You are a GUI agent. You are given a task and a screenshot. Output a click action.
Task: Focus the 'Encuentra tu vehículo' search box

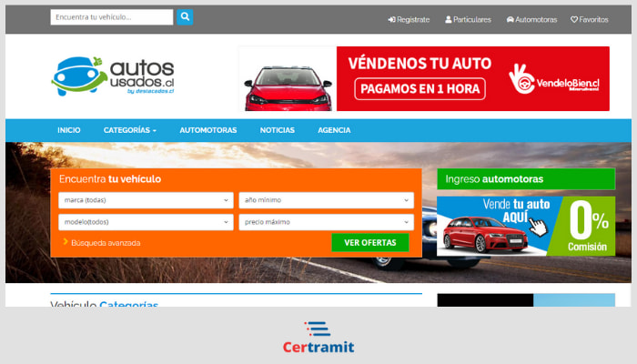112,17
